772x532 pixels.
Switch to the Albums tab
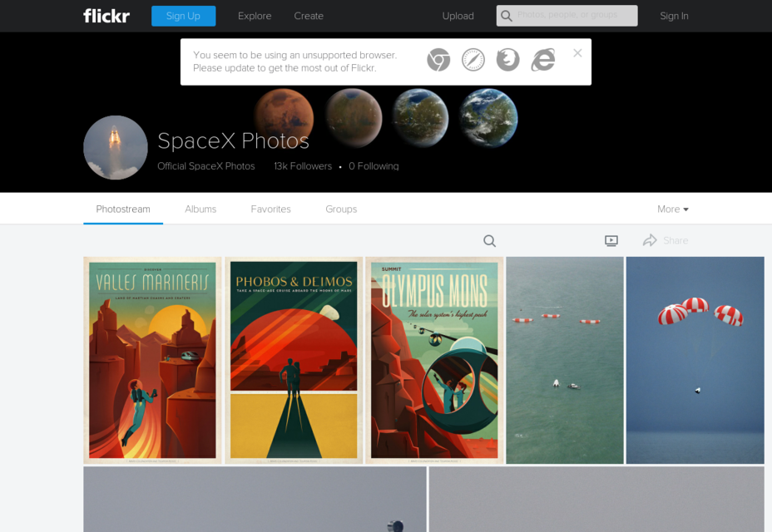pos(200,209)
